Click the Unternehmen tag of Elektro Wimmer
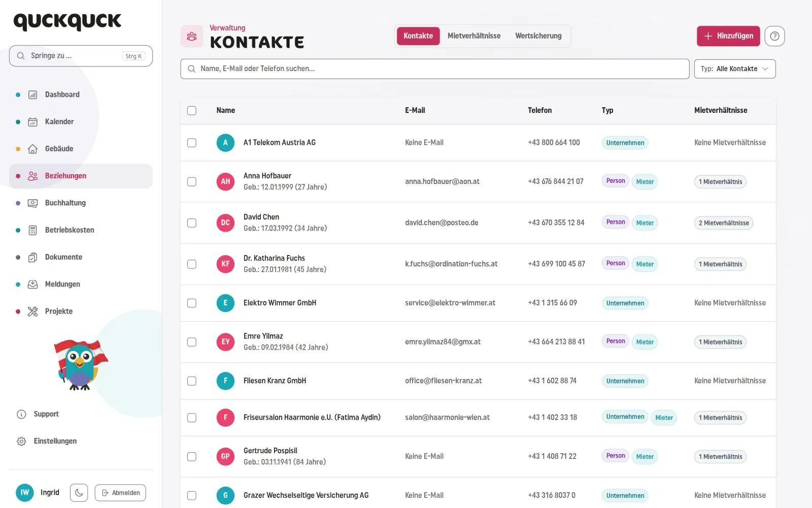The image size is (812, 508). (x=625, y=303)
